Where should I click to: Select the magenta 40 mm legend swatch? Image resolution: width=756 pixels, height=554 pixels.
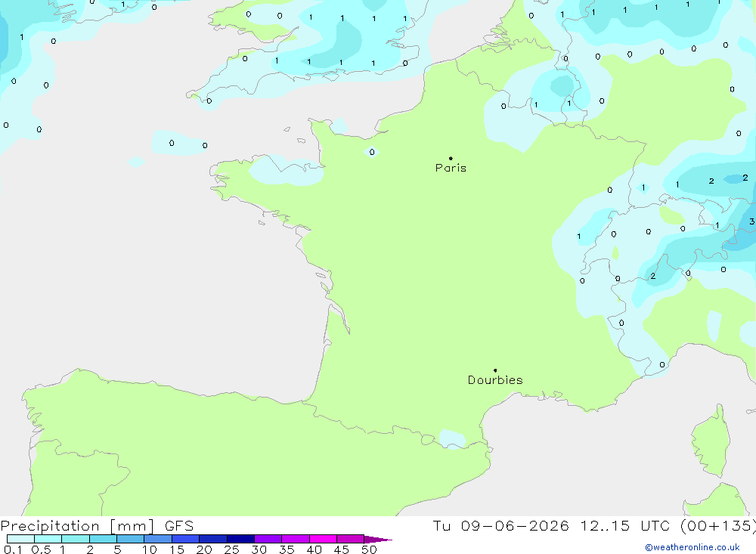323,539
